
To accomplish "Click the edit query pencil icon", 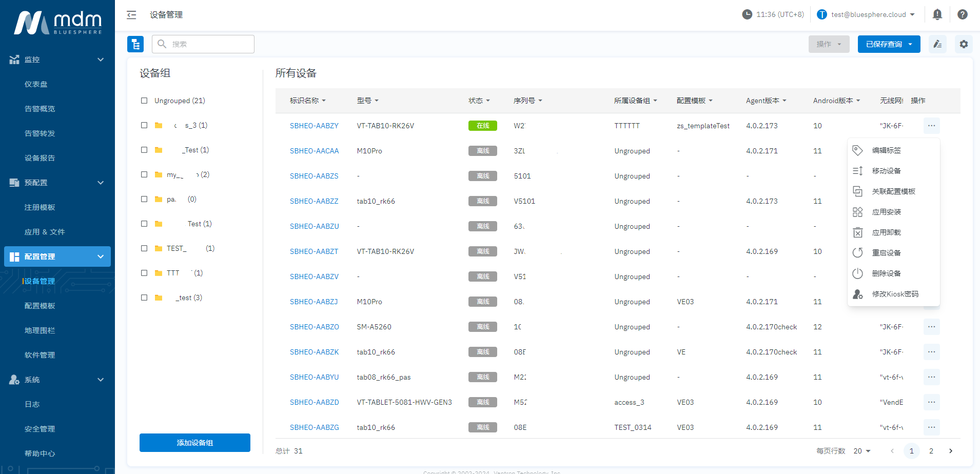I will click(x=937, y=44).
